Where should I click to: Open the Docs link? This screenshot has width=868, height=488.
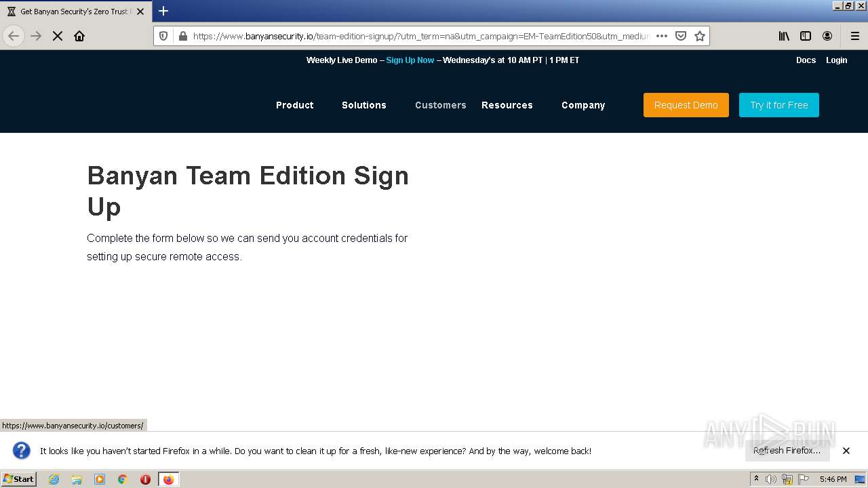click(806, 60)
